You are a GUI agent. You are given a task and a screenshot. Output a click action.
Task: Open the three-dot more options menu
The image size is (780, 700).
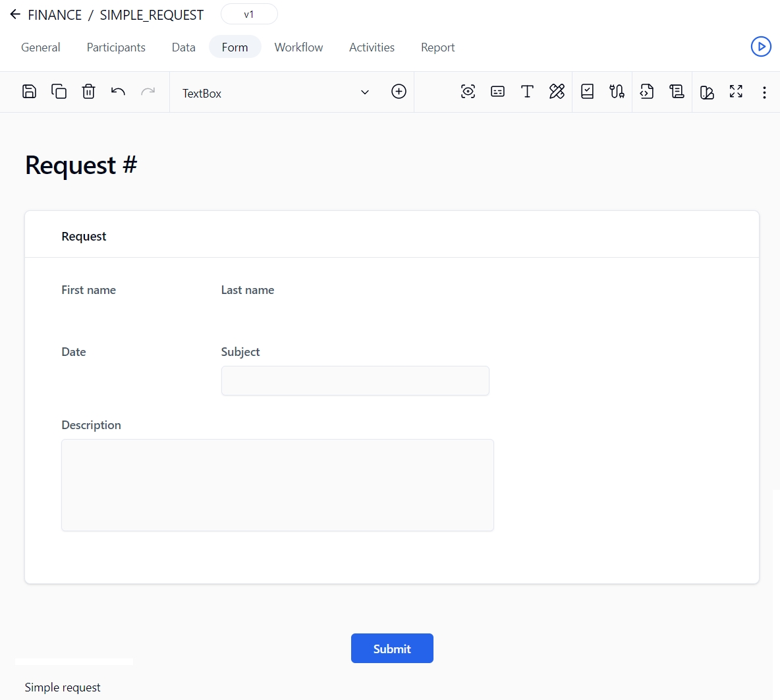[x=764, y=92]
